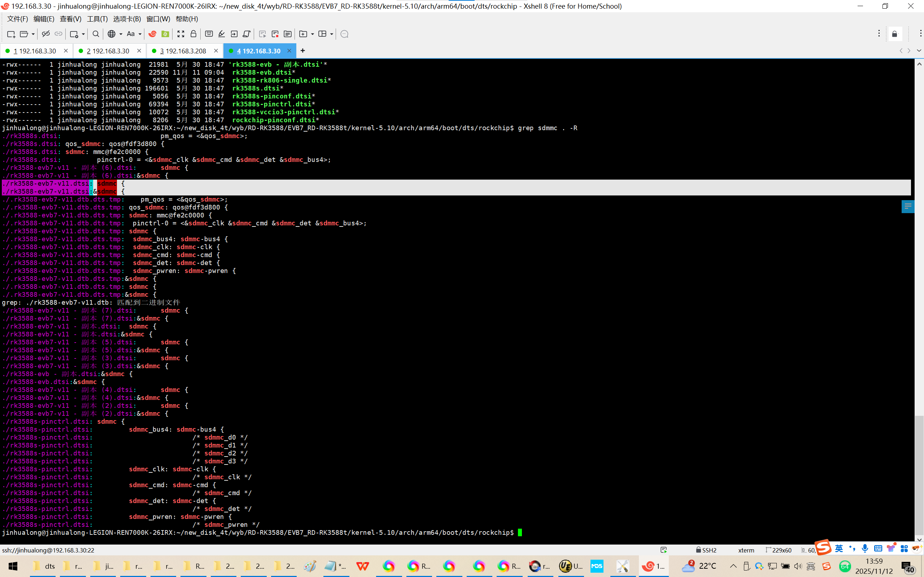Click the Xmanager red swirl icon
This screenshot has height=577, width=924.
[x=152, y=34]
